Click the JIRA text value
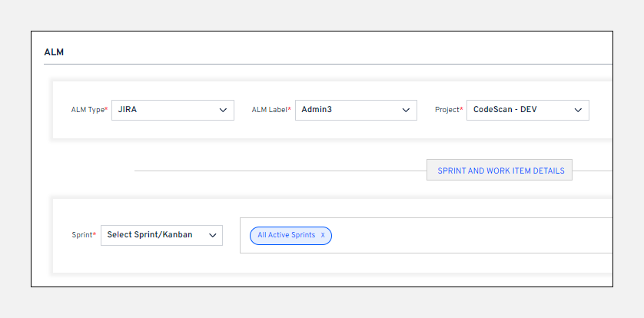This screenshot has height=318, width=644. (128, 110)
